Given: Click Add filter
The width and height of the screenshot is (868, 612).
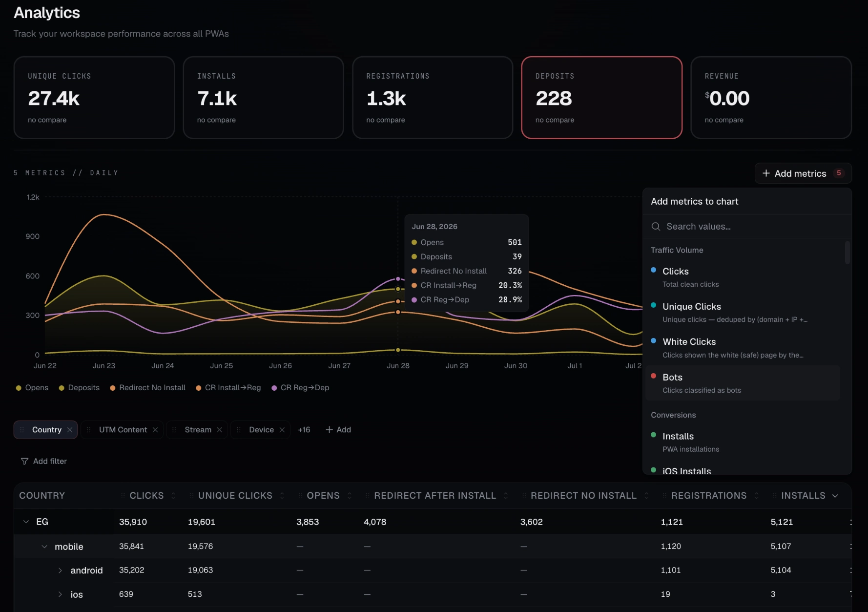Looking at the screenshot, I should point(44,462).
